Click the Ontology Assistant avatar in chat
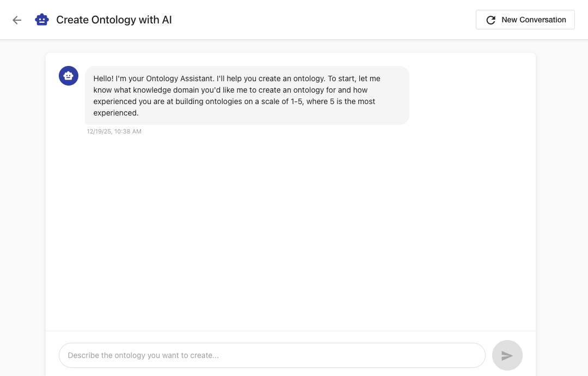 pos(69,76)
